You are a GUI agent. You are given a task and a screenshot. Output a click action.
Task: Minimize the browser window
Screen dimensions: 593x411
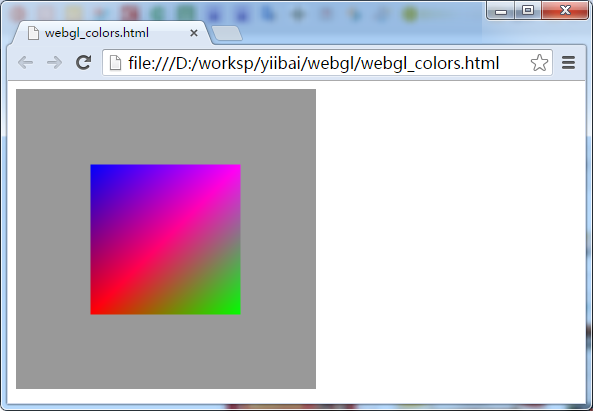[501, 11]
